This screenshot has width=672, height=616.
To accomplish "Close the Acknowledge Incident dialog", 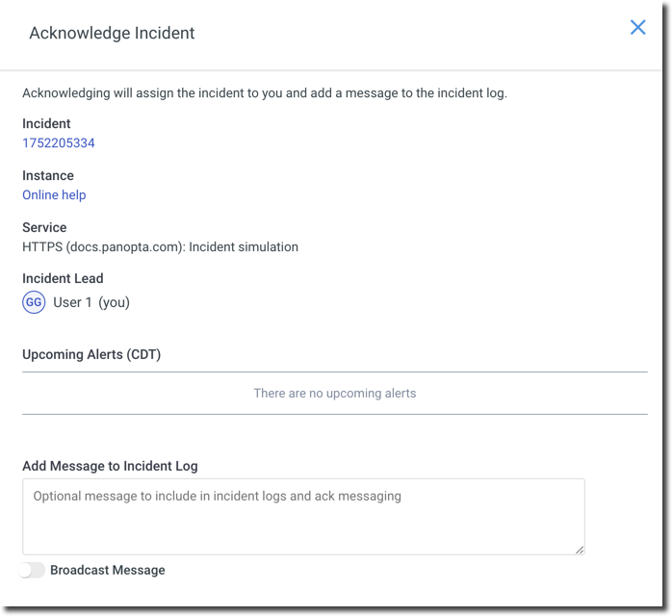I will 637,27.
